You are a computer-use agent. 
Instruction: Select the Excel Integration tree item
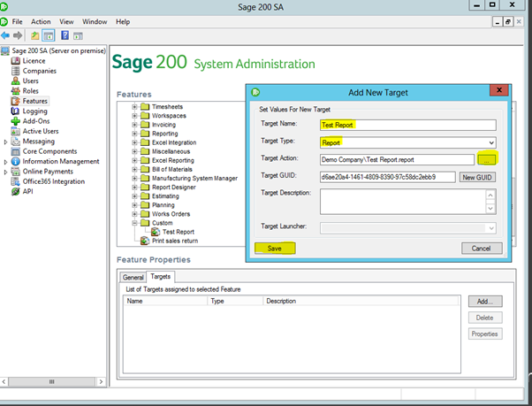click(x=174, y=142)
